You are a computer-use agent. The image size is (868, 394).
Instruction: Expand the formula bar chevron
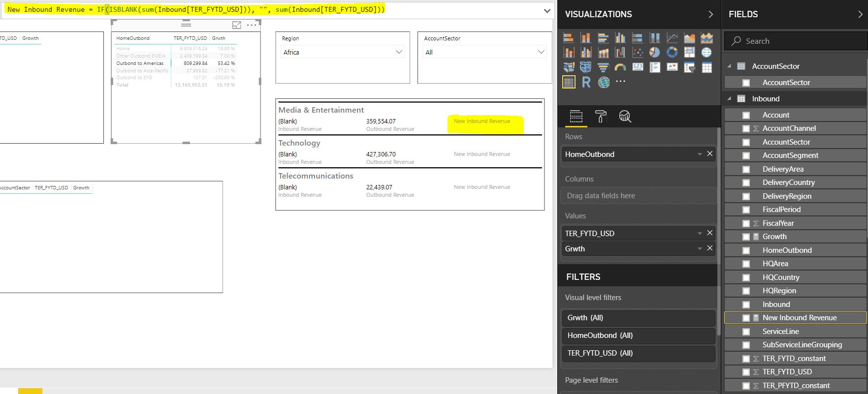pyautogui.click(x=547, y=11)
